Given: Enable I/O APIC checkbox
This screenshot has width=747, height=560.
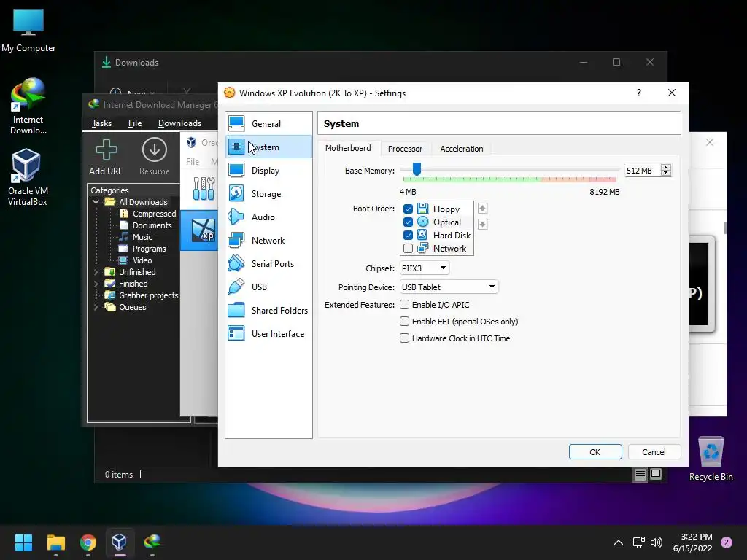Looking at the screenshot, I should [x=404, y=304].
